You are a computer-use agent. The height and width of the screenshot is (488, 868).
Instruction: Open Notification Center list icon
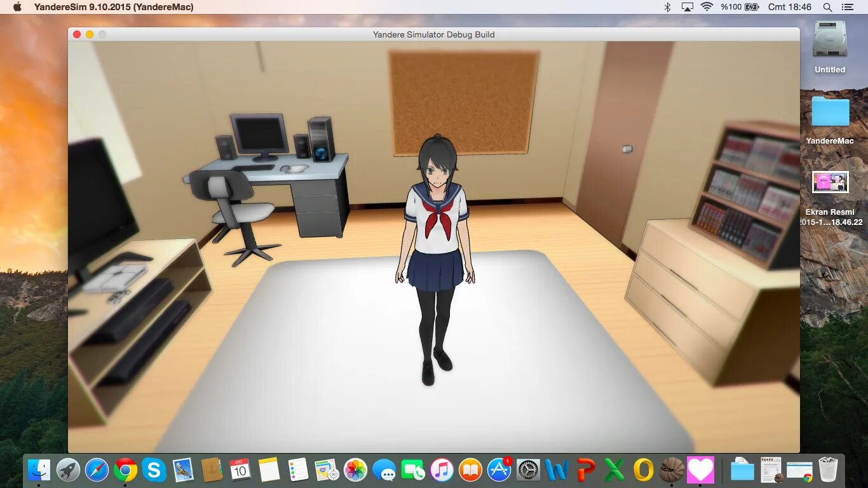pos(848,7)
